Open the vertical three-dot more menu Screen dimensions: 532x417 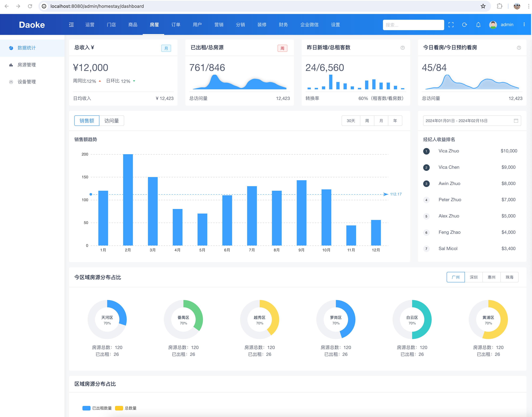pyautogui.click(x=524, y=24)
